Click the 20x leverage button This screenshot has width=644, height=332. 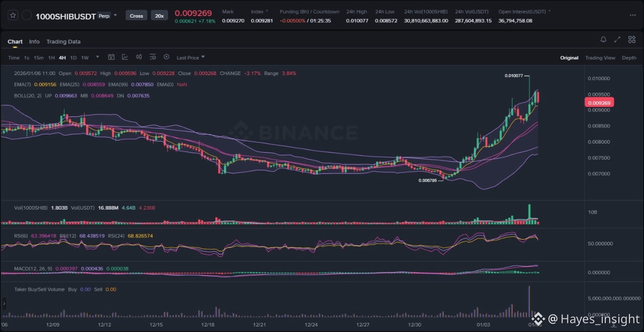159,16
